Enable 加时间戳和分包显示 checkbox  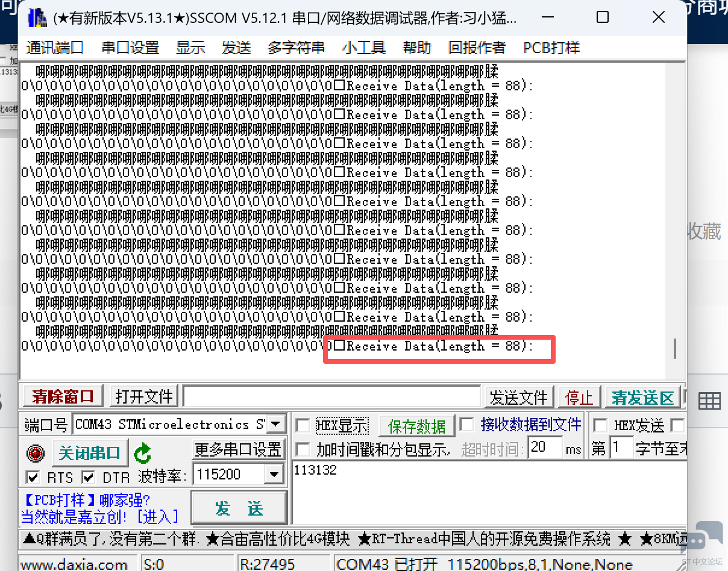coord(304,449)
